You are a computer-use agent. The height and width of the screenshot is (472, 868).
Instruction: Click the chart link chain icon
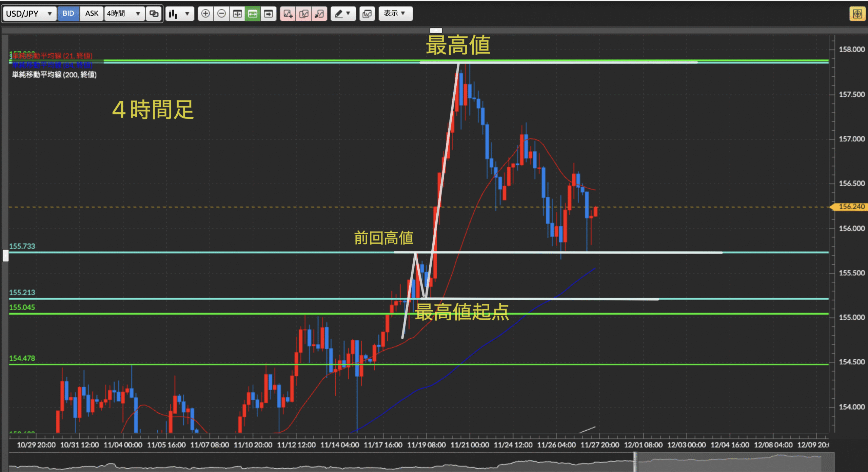(x=154, y=14)
